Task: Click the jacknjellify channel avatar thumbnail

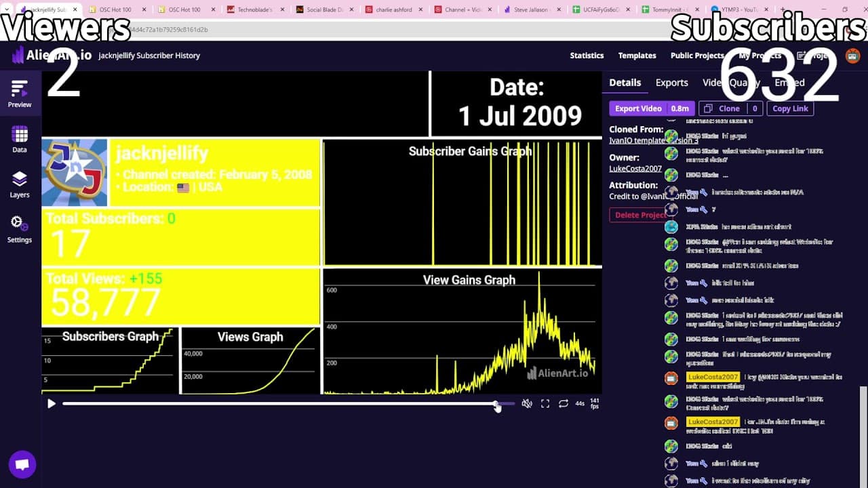Action: click(x=75, y=172)
